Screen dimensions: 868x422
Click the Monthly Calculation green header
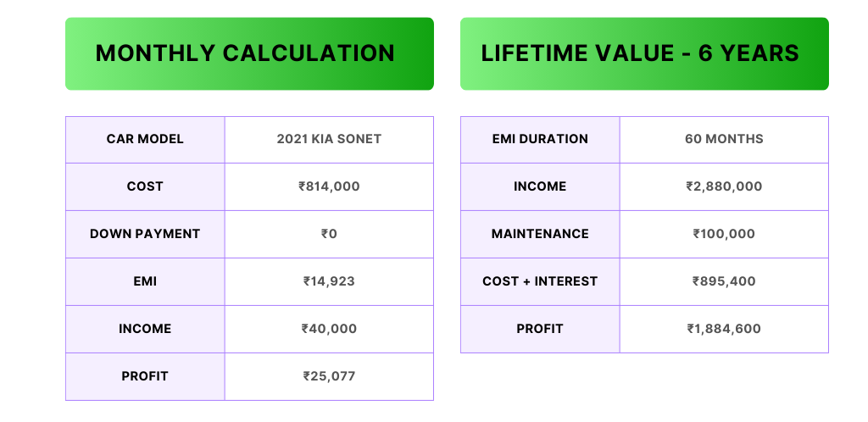pyautogui.click(x=249, y=53)
